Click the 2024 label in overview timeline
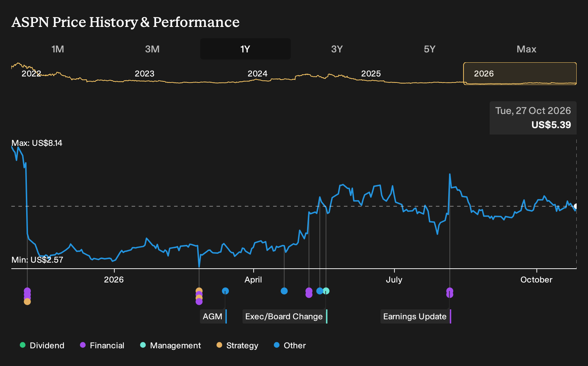588x366 pixels. [x=257, y=74]
